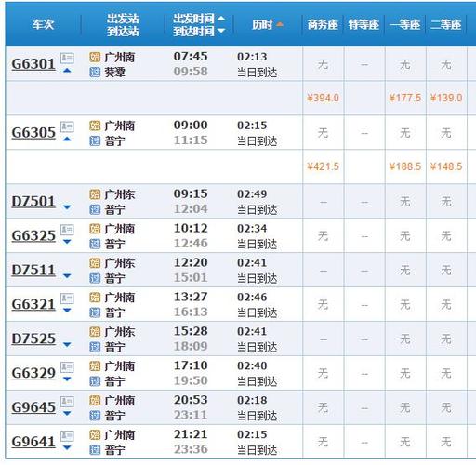Click business seat 无 cell for G6325
The height and width of the screenshot is (465, 476).
323,236
